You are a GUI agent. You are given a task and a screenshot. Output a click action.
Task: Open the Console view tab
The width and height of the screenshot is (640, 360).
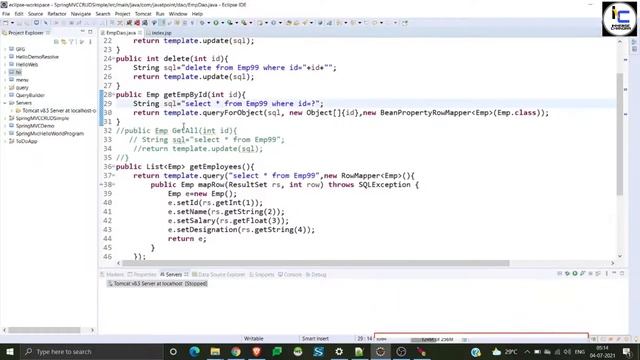coord(290,275)
